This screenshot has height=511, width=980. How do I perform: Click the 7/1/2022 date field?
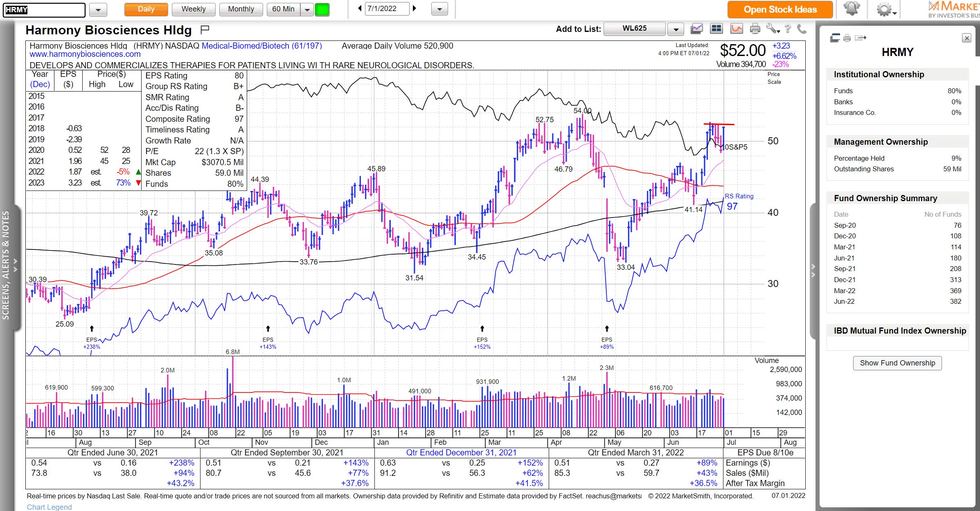click(x=387, y=9)
